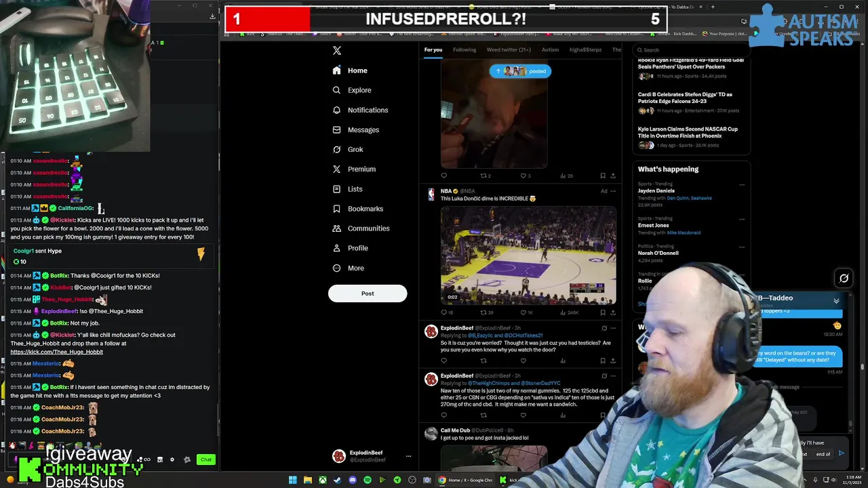The height and width of the screenshot is (488, 868).
Task: Open the NBA ad options menu
Action: [613, 191]
